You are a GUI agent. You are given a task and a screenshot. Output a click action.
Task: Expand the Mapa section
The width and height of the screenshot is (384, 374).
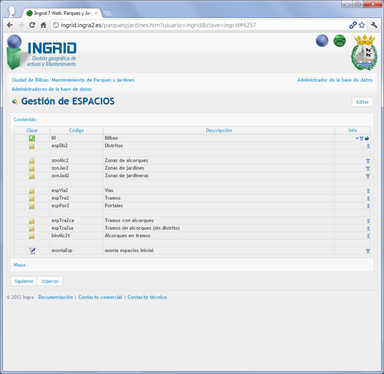click(x=19, y=265)
